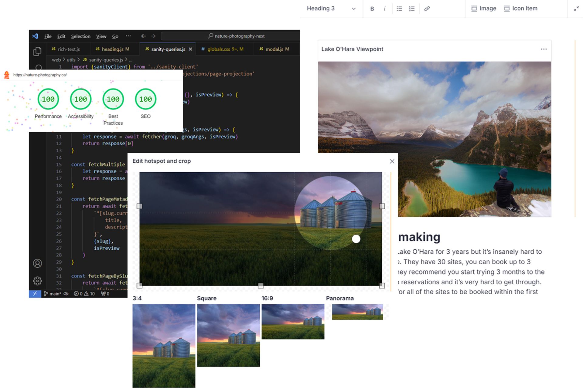Viewport: 583px width, 392px height.
Task: Open VS Code Manage gear icon
Action: [37, 281]
